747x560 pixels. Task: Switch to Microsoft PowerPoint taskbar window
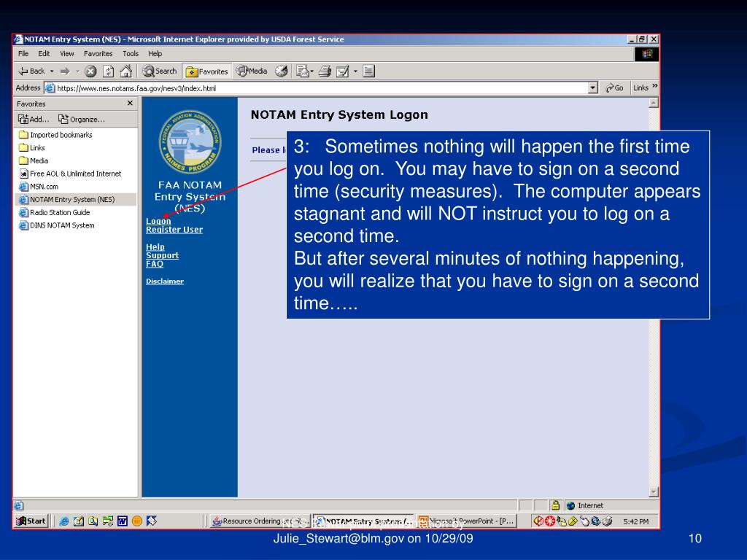[x=466, y=521]
